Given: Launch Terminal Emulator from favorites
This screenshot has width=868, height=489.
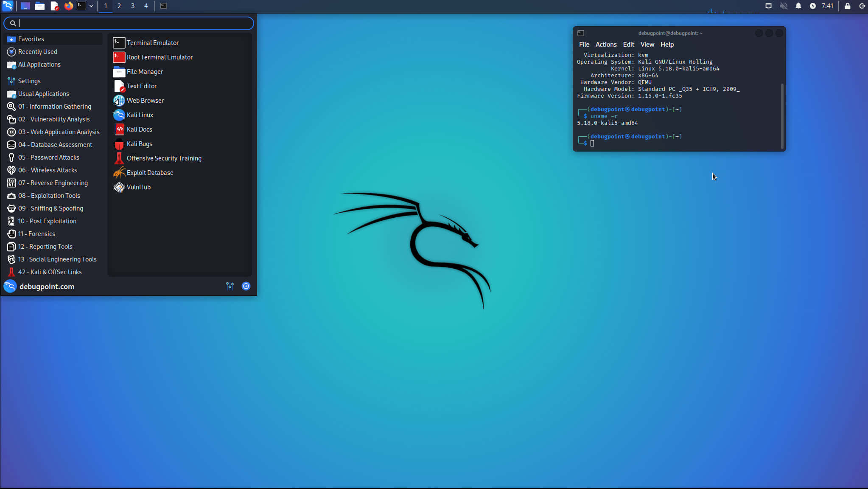Looking at the screenshot, I should 180,43.
